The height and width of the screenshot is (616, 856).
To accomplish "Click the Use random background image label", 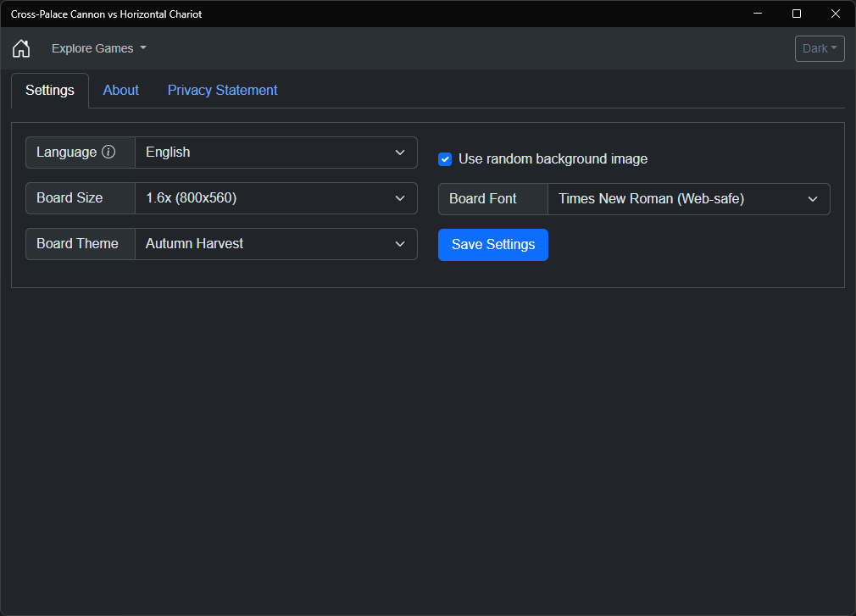I will pyautogui.click(x=553, y=158).
